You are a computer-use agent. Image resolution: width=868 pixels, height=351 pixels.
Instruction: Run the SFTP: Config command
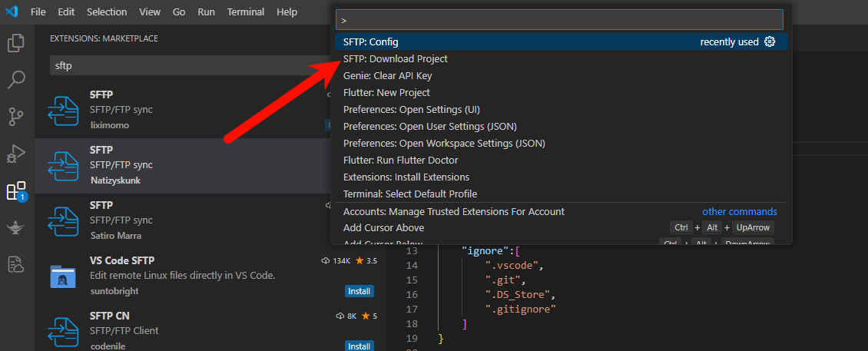[562, 41]
